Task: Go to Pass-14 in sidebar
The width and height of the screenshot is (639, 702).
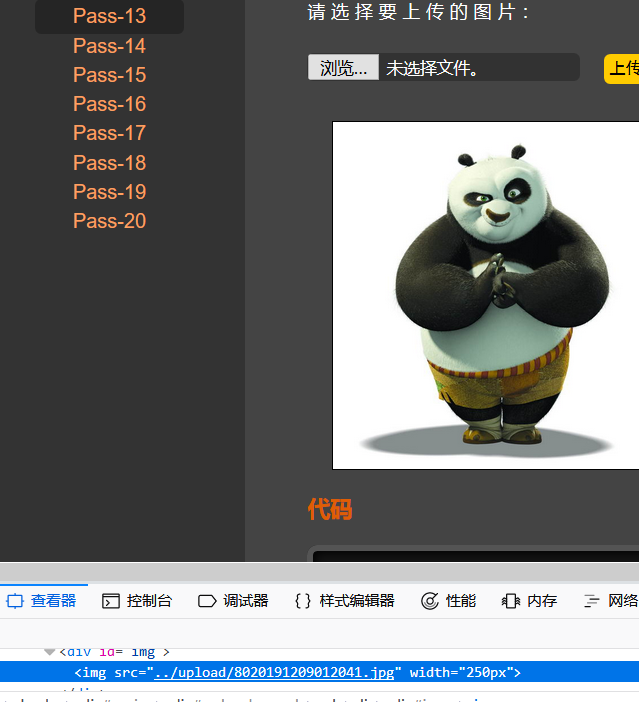Action: click(109, 46)
